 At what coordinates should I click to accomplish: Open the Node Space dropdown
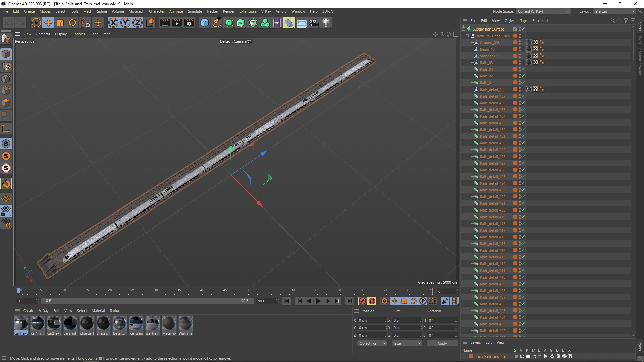coord(543,11)
